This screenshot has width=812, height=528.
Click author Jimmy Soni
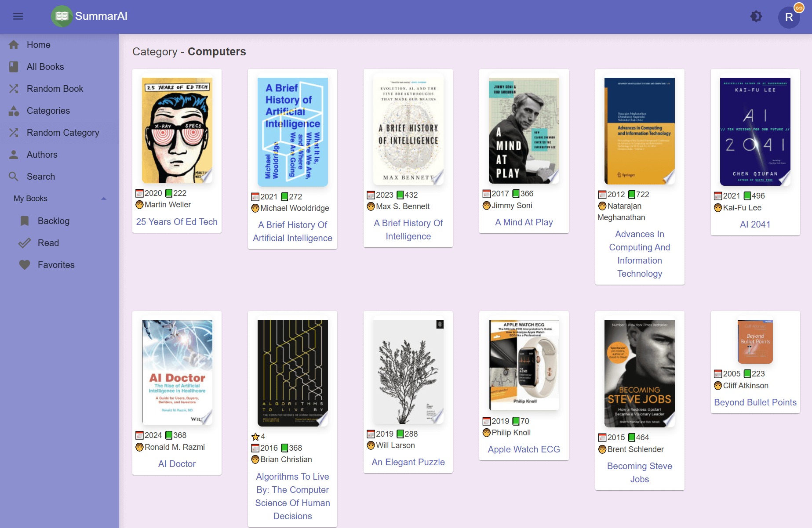click(512, 206)
